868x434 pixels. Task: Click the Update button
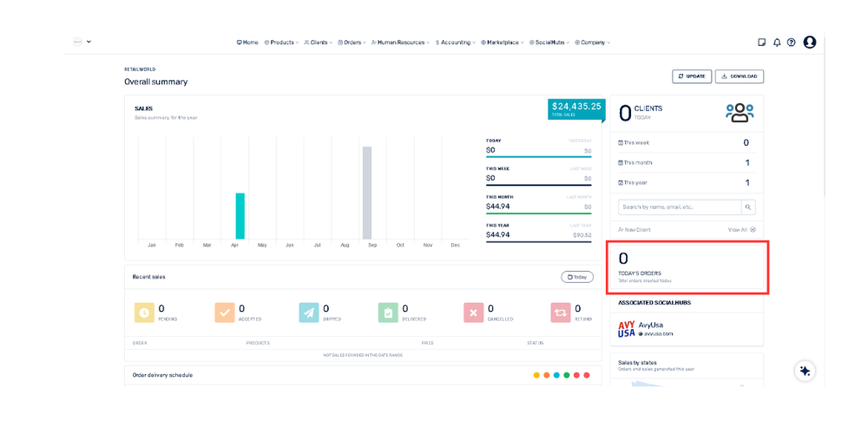point(692,76)
